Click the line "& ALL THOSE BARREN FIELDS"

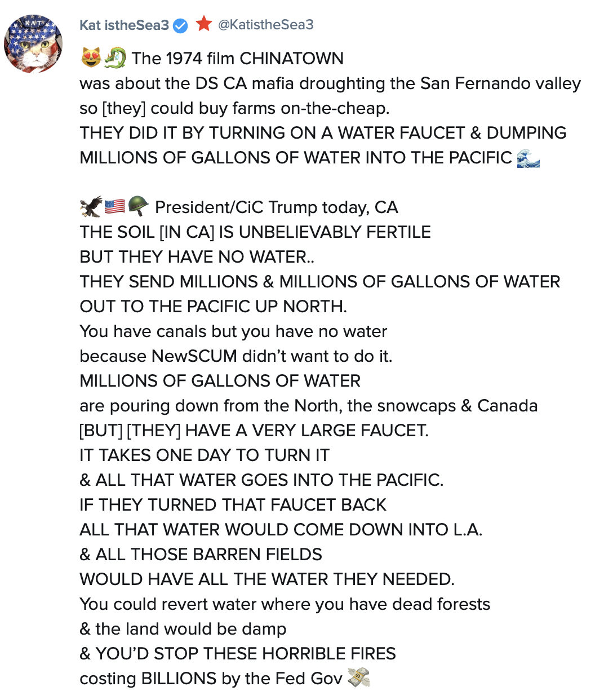coord(201,555)
